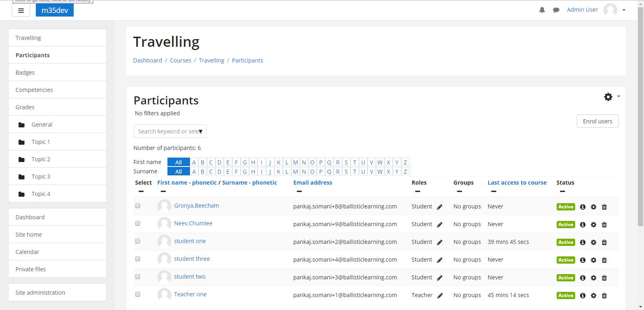Collapse the Select column

click(141, 191)
